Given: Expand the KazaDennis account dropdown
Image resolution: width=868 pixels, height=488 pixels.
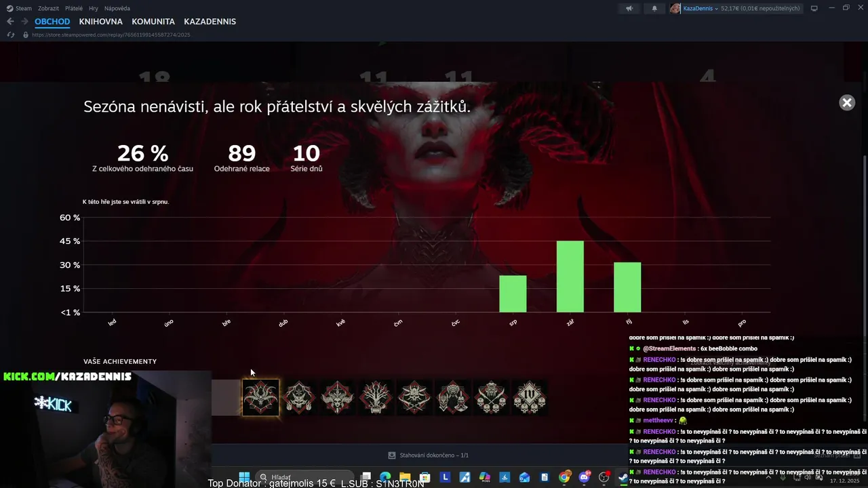Looking at the screenshot, I should (717, 9).
